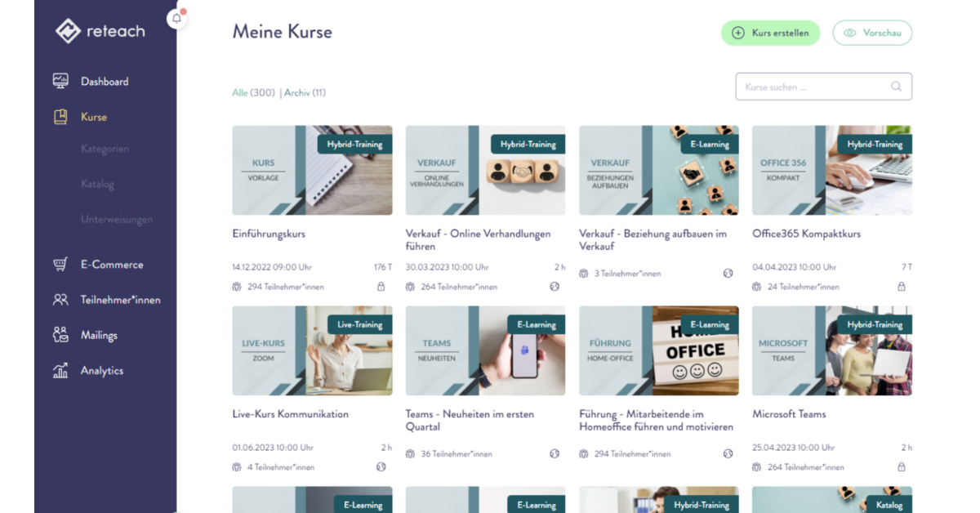
Task: Click the Mailings icon
Action: 60,335
